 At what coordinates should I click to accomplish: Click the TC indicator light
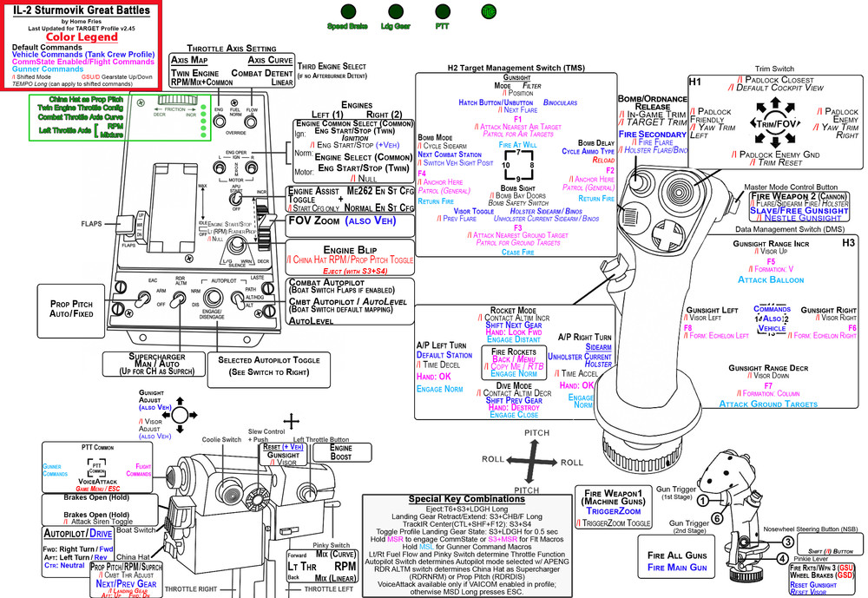[489, 11]
